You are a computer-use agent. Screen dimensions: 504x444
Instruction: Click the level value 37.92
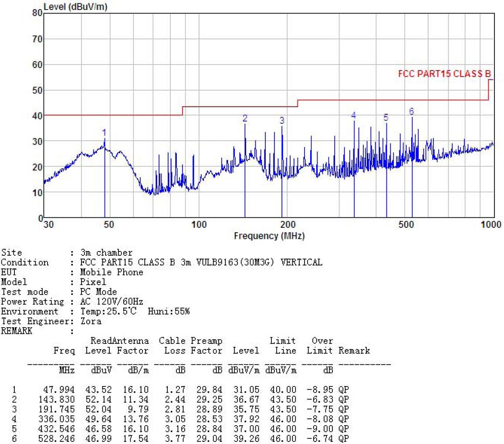click(246, 419)
